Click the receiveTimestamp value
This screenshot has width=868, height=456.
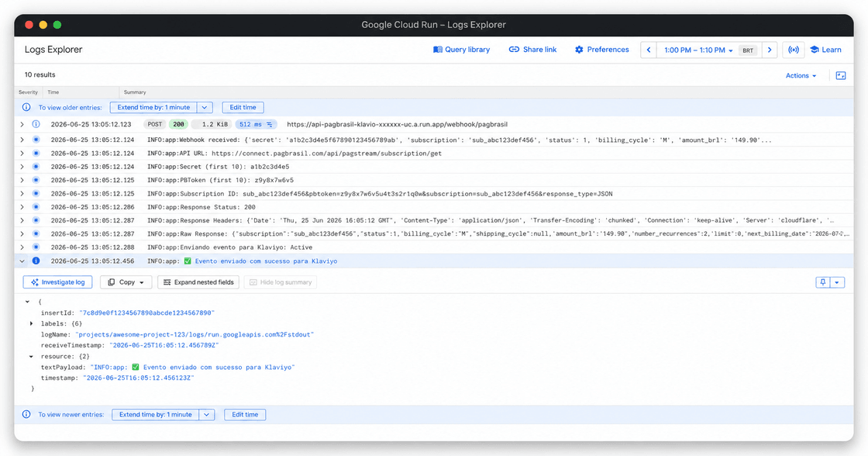pos(164,345)
